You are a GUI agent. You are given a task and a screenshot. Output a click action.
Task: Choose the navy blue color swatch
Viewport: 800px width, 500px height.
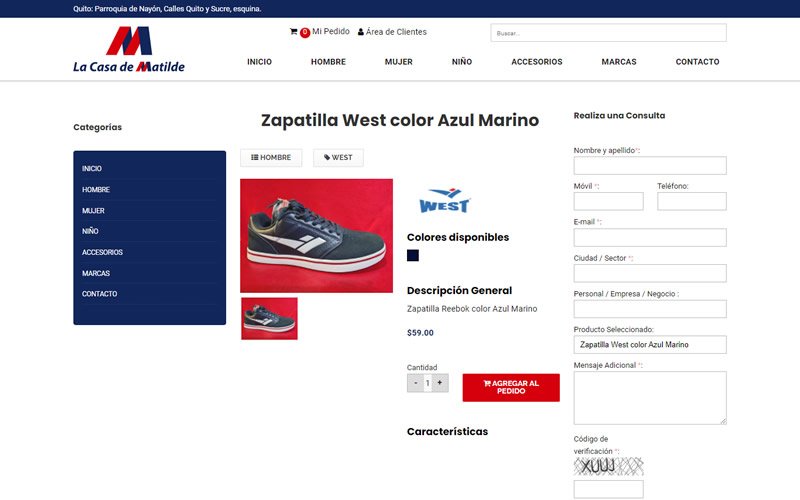[x=413, y=256]
